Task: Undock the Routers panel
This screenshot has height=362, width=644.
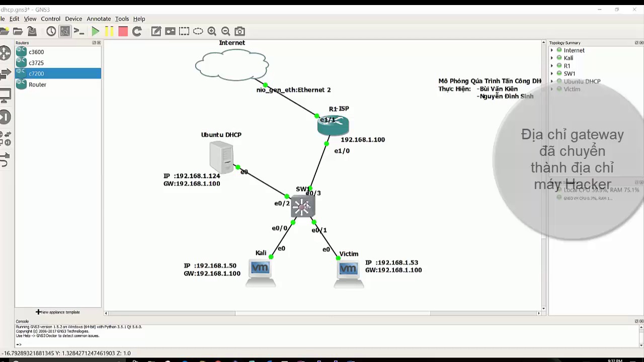Action: coord(94,43)
